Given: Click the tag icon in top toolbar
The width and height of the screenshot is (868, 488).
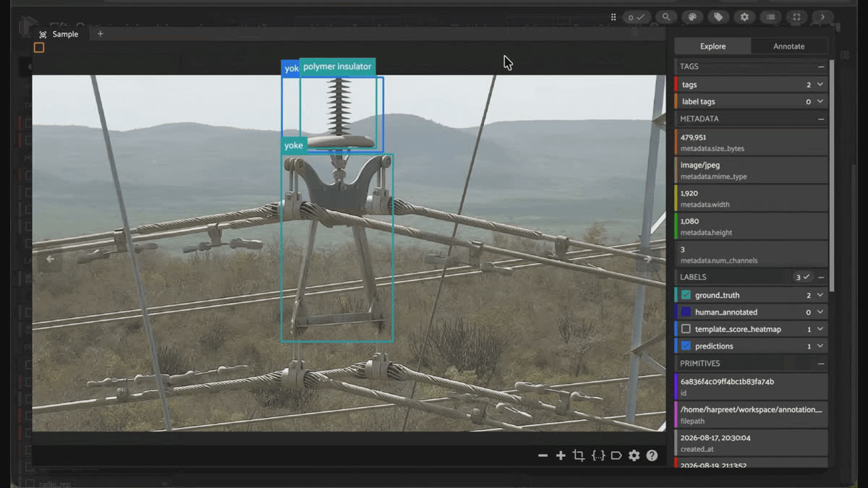Looking at the screenshot, I should [x=718, y=17].
